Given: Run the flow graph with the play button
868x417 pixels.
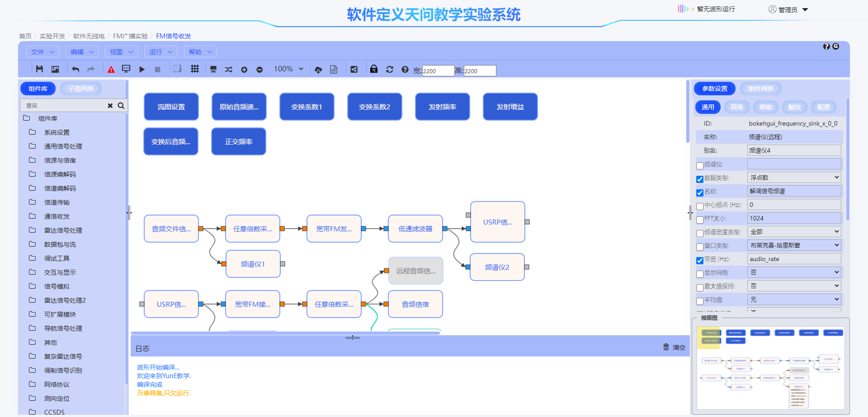Looking at the screenshot, I should (x=142, y=70).
